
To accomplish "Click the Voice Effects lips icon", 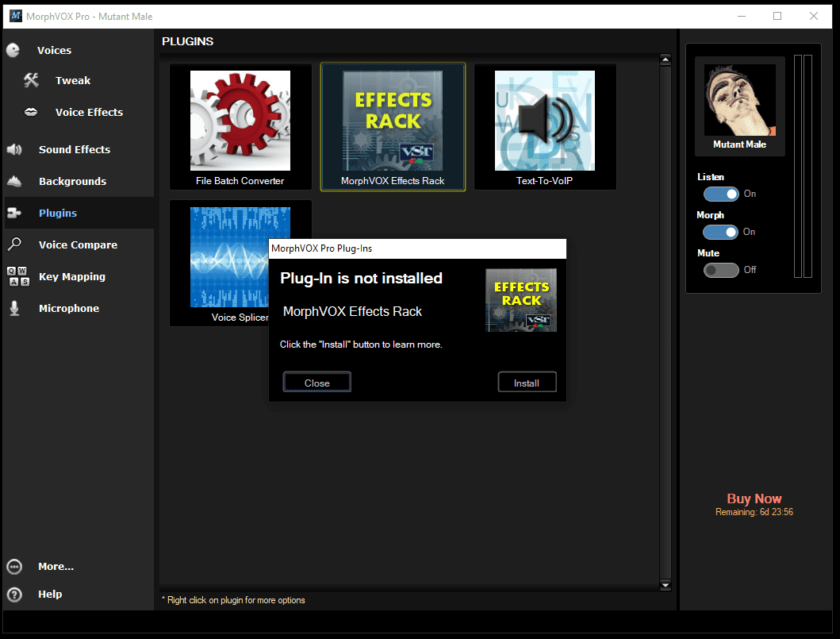I will (31, 112).
